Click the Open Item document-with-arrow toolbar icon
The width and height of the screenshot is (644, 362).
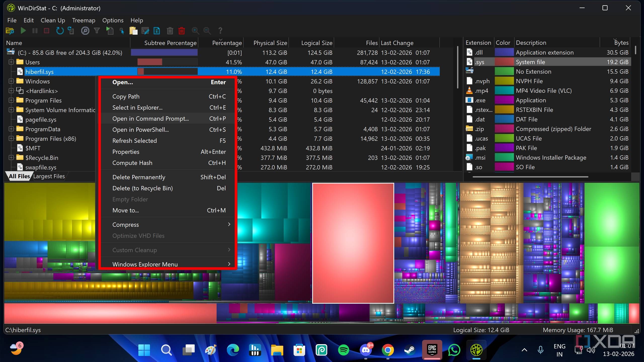[x=110, y=31]
